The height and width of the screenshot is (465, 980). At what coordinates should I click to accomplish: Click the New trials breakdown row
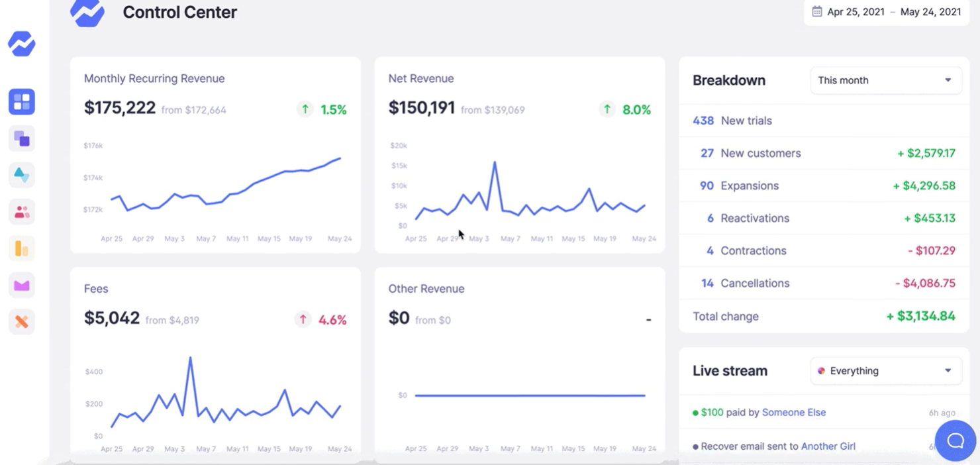(x=823, y=121)
